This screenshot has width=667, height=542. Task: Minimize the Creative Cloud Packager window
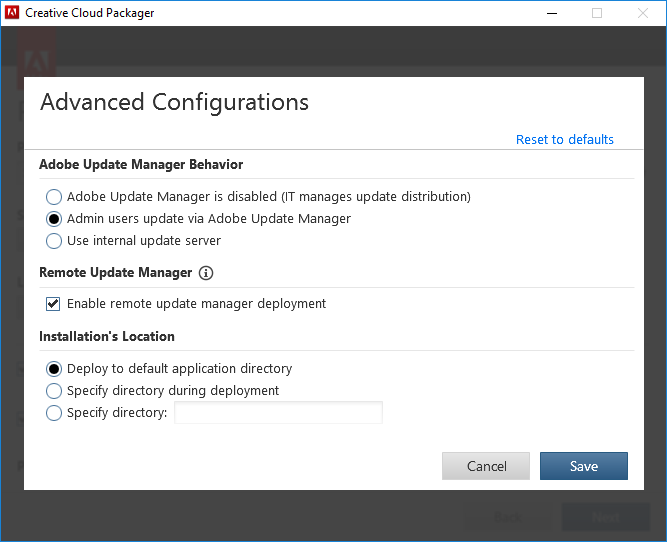[x=551, y=13]
